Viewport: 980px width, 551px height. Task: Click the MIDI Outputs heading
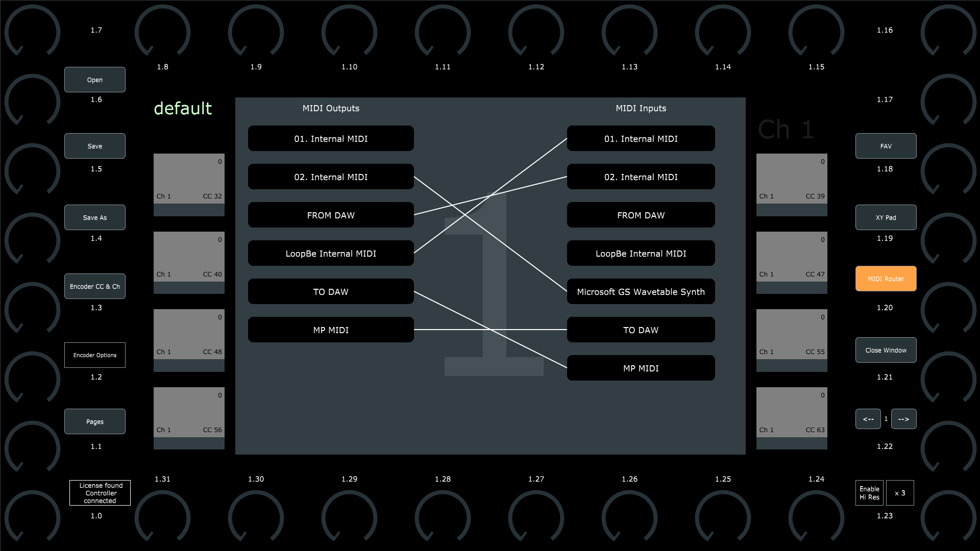click(x=331, y=108)
